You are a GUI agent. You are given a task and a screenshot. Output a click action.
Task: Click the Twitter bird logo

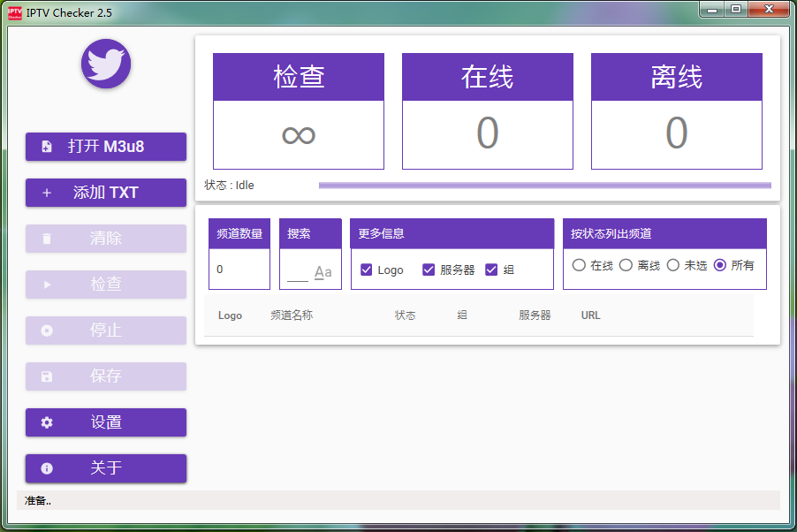[106, 64]
